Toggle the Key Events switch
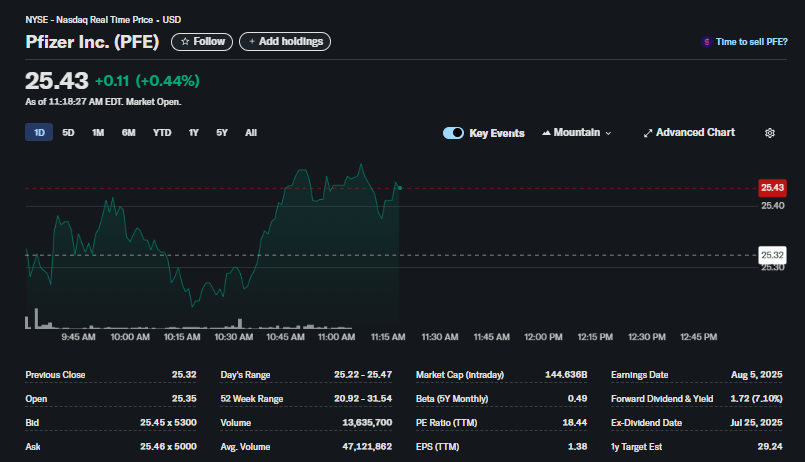This screenshot has height=462, width=805. 453,133
